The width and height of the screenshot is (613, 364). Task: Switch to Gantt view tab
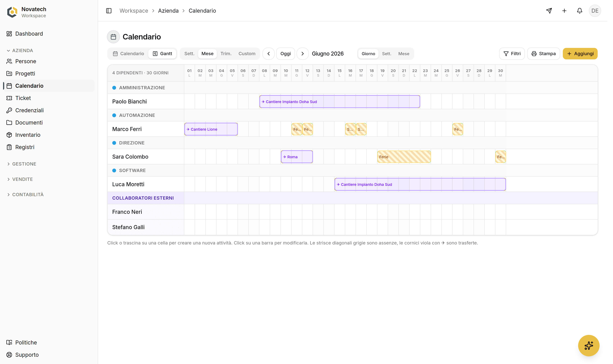pyautogui.click(x=162, y=54)
